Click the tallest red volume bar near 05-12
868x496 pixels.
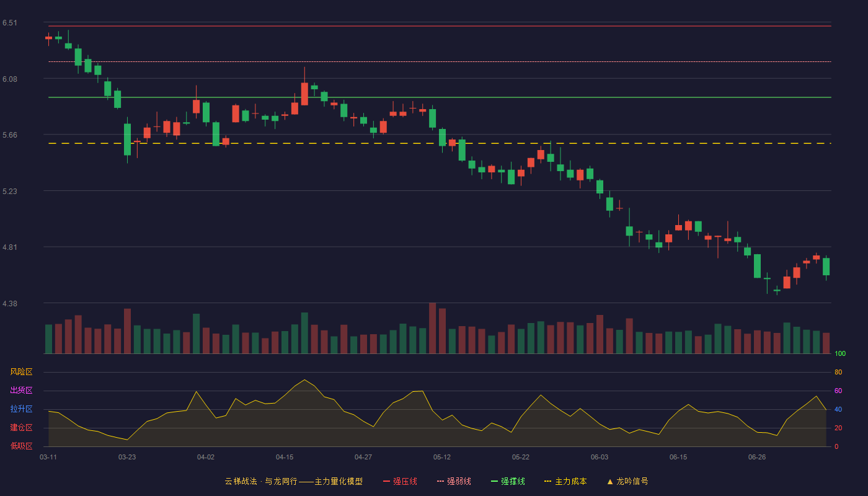point(432,328)
